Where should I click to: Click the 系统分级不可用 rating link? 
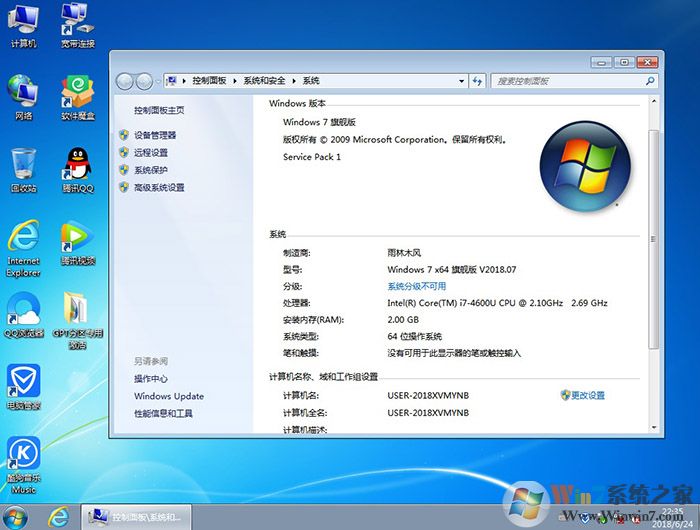coord(416,286)
